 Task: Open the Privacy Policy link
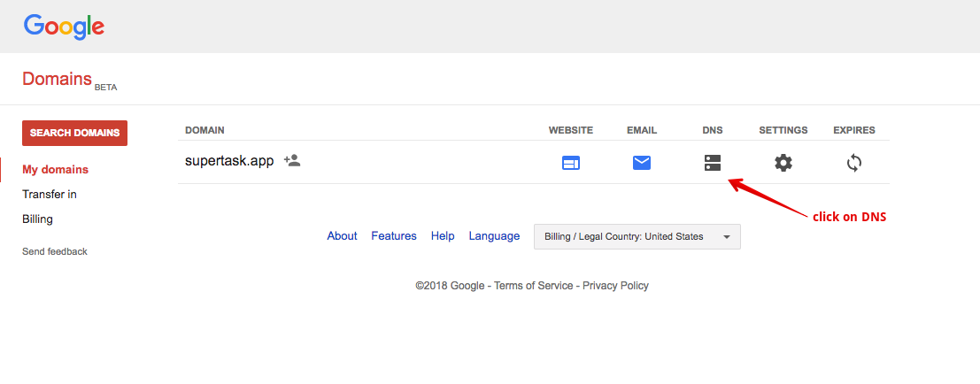pyautogui.click(x=615, y=286)
